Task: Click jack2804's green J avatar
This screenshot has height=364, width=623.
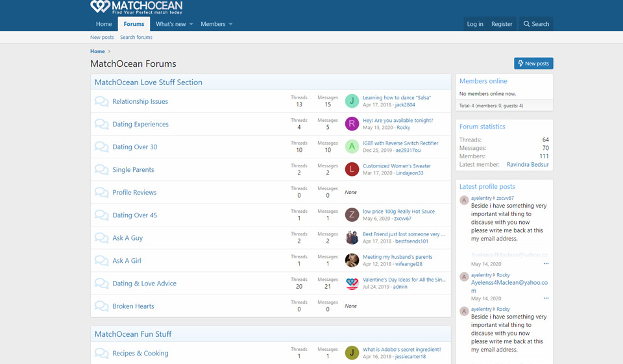Action: coord(352,101)
